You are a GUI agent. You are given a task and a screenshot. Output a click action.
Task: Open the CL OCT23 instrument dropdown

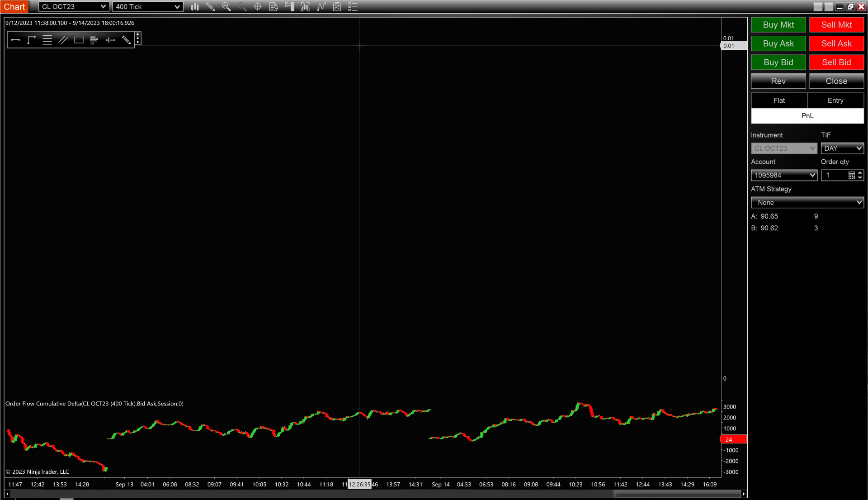(73, 7)
